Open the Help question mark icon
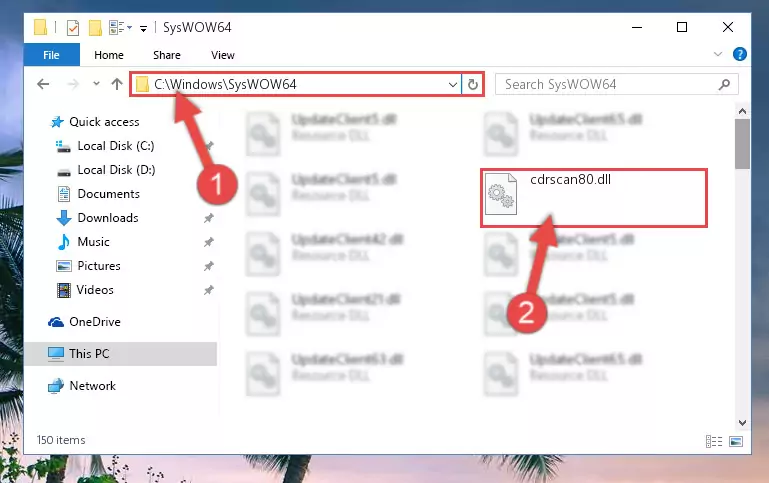Screen dimensions: 769x483 tap(740, 54)
